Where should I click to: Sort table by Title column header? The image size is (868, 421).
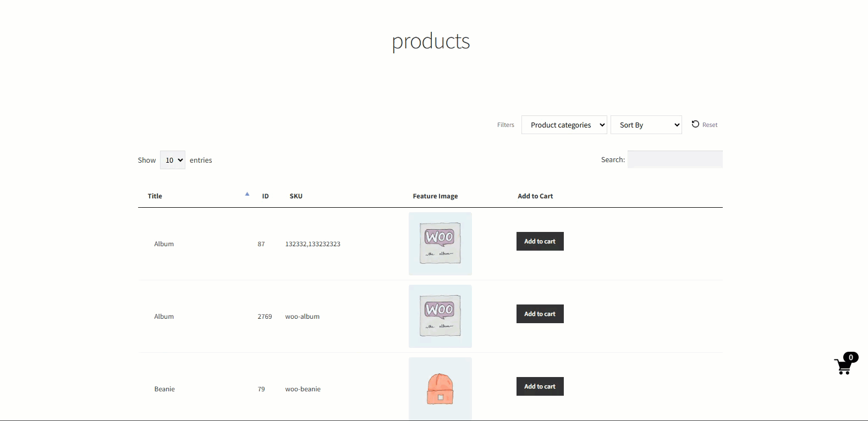coord(155,196)
